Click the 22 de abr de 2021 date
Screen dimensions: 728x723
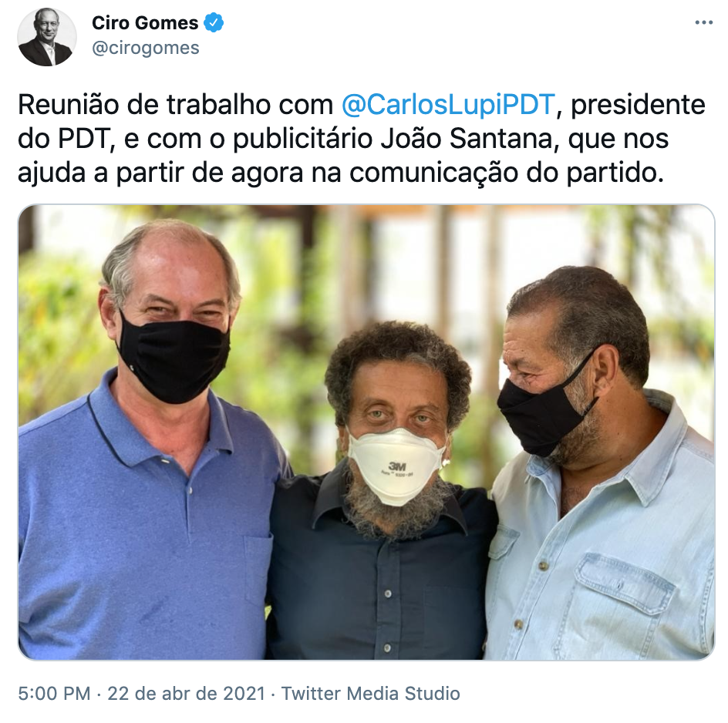click(x=186, y=693)
